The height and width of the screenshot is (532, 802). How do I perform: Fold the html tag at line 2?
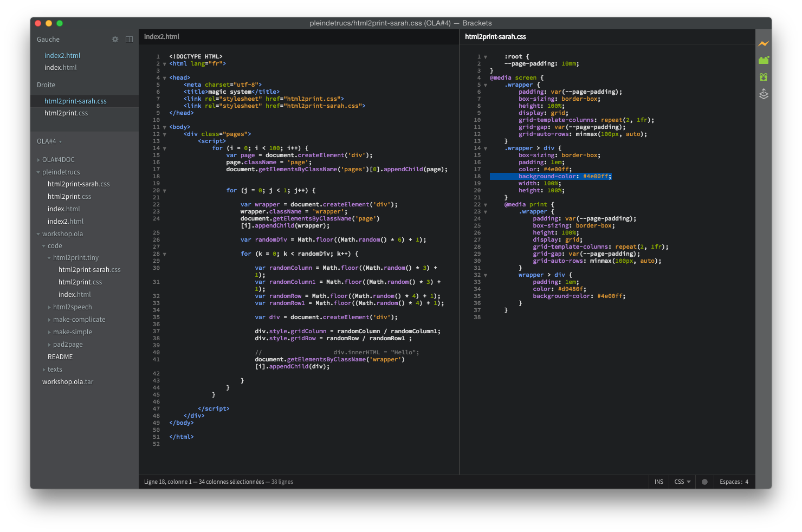tap(165, 64)
